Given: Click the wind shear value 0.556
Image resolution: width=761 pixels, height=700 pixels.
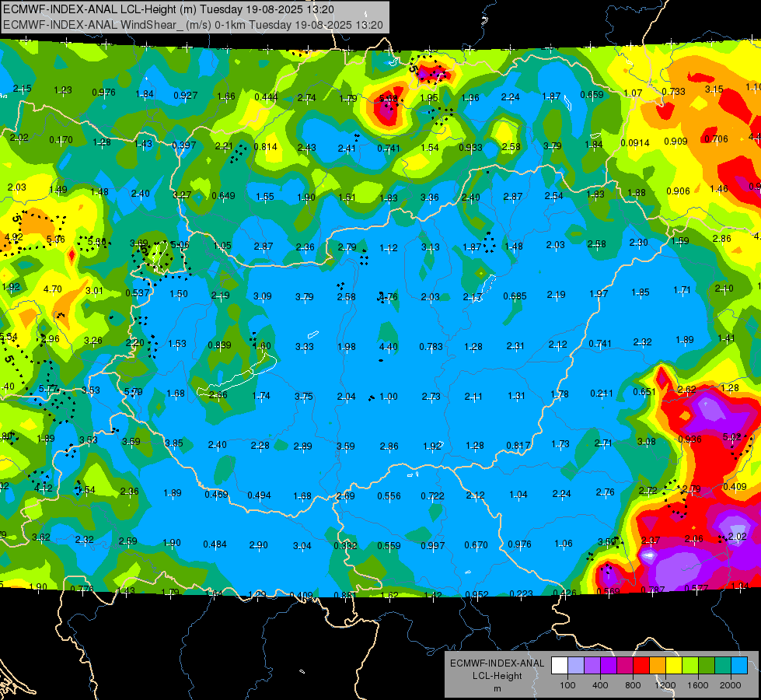Looking at the screenshot, I should coord(389,496).
